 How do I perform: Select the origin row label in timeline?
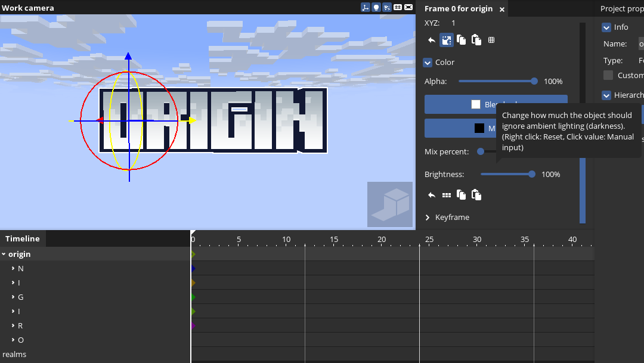(x=19, y=254)
